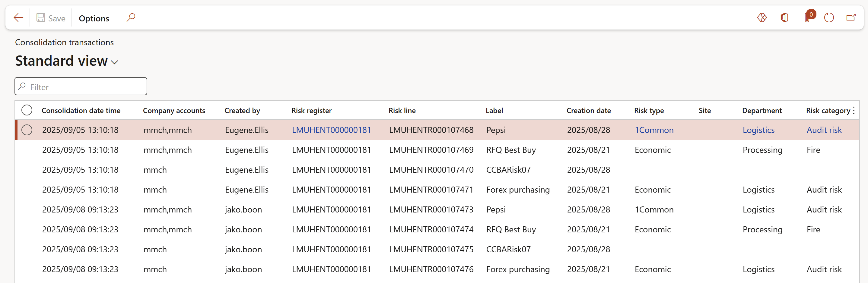This screenshot has width=868, height=283.
Task: Expand the Standard view dropdown
Action: click(114, 62)
